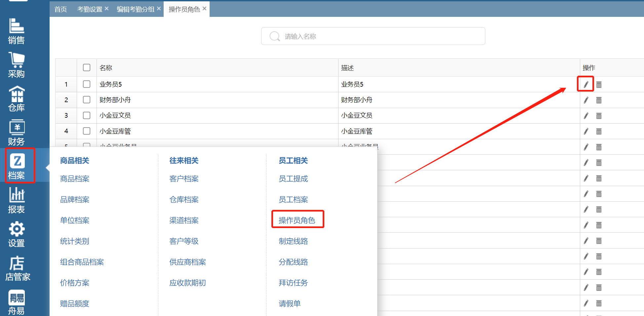Open 制定线路 from the menu

pyautogui.click(x=293, y=241)
